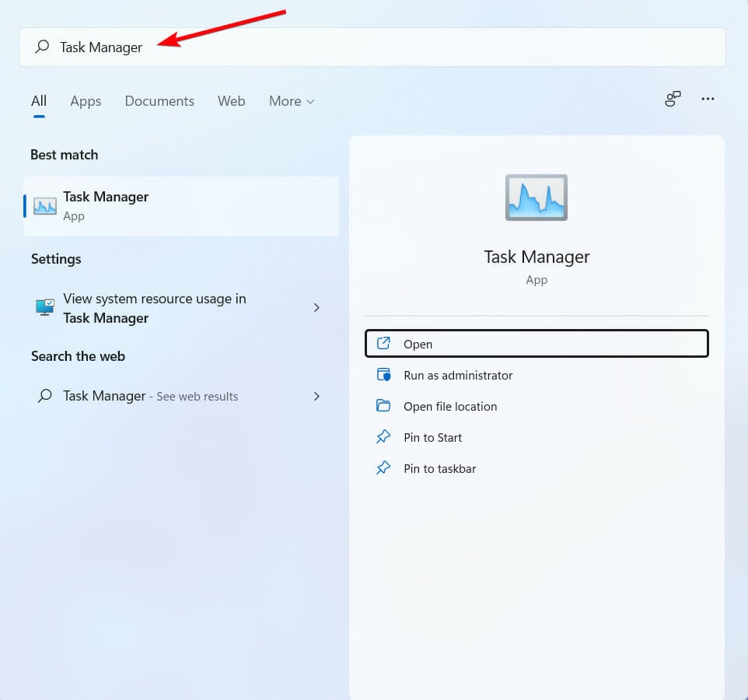
Task: Open Task Manager See web results
Action: coord(181,396)
